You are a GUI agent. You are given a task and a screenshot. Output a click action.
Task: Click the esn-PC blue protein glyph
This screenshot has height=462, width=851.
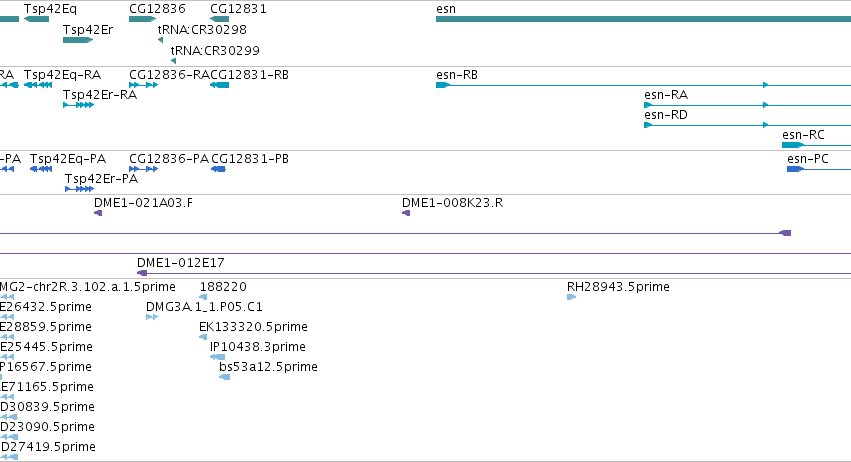796,169
